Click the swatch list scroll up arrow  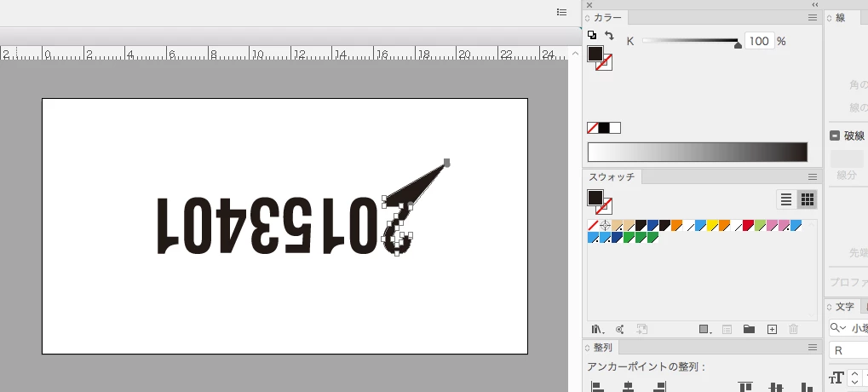coord(812,224)
